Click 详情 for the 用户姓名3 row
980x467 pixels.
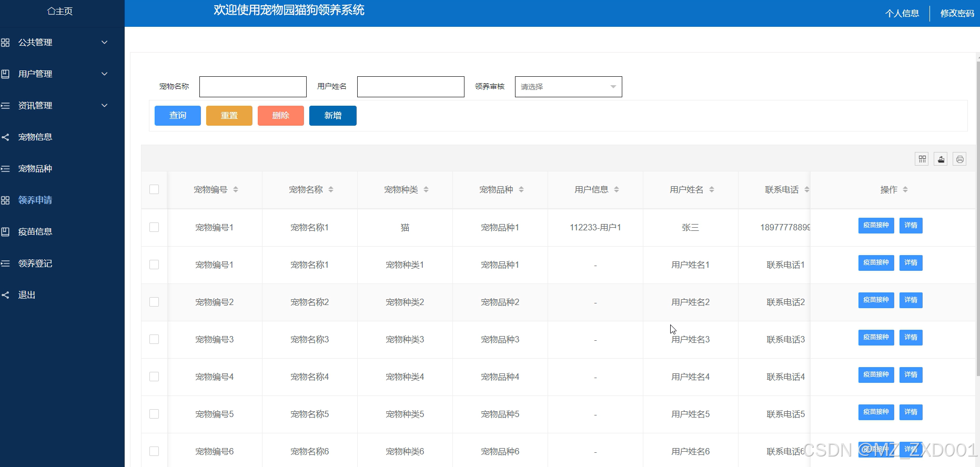tap(911, 338)
